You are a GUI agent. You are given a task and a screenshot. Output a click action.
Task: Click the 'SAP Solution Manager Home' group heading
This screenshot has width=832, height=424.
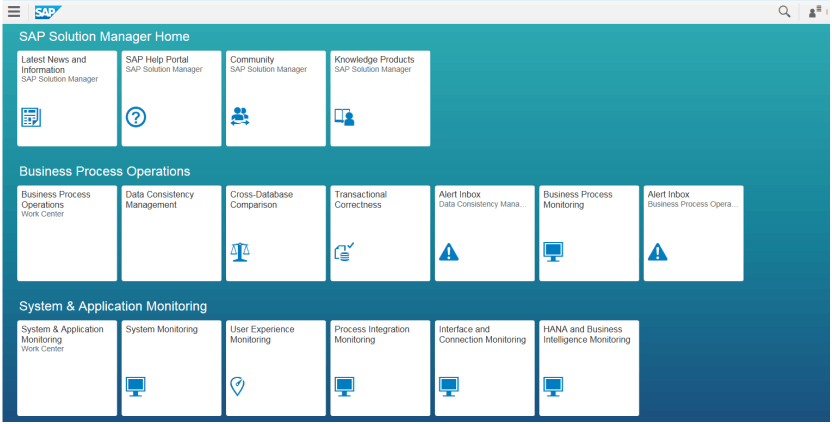click(104, 37)
